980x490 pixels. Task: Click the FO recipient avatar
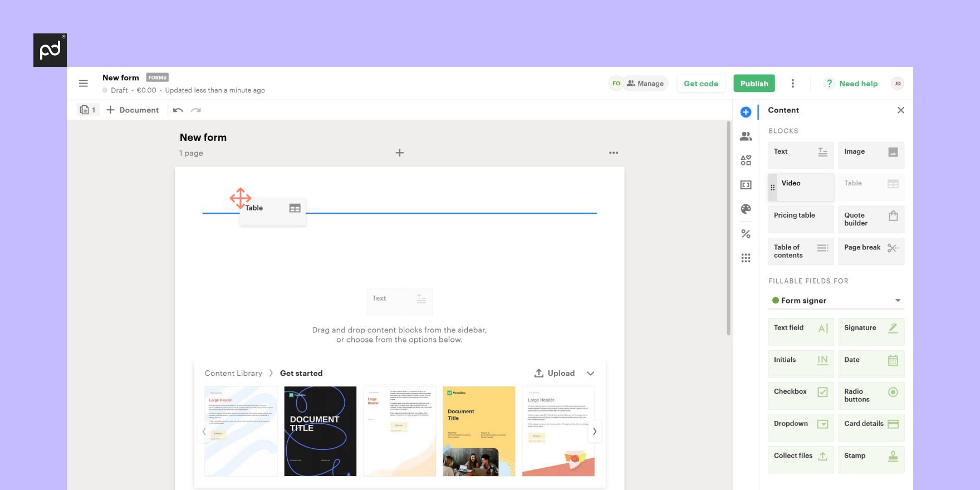click(x=616, y=84)
